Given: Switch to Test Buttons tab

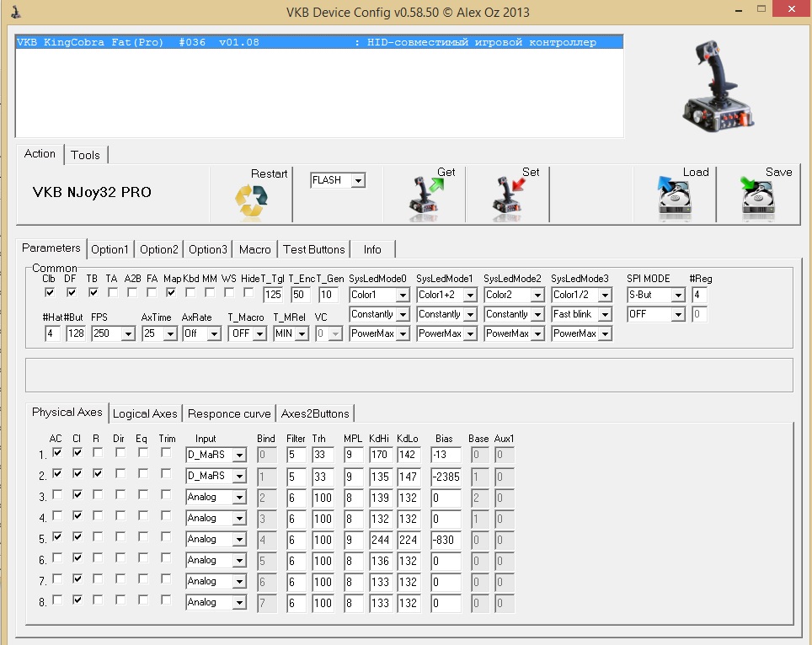Looking at the screenshot, I should pyautogui.click(x=314, y=249).
